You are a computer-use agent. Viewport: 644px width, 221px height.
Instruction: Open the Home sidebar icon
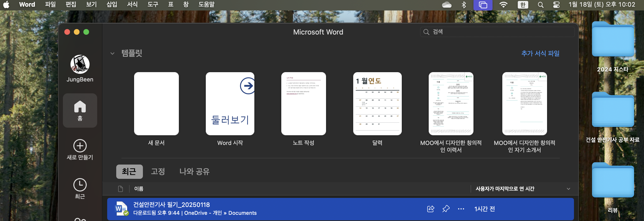pos(80,110)
